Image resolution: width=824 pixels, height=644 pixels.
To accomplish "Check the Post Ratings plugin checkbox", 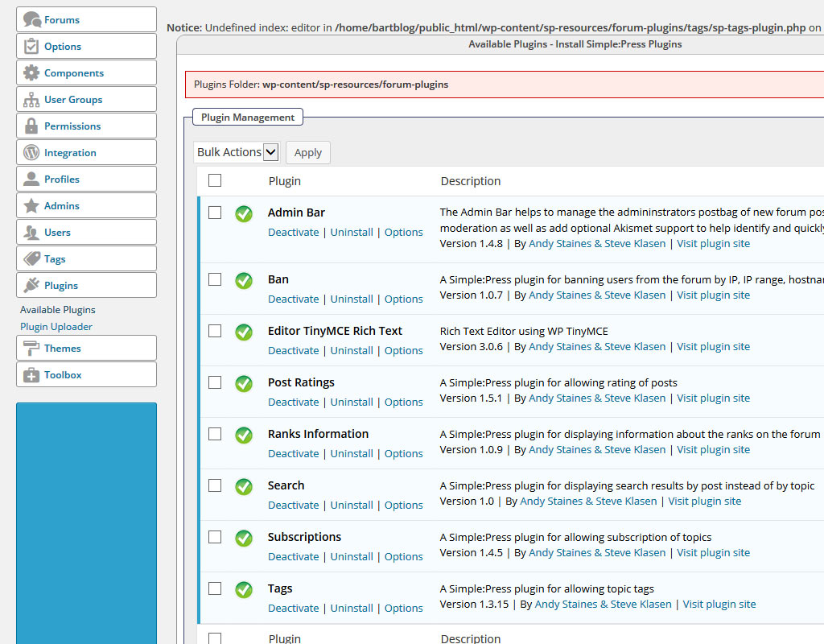I will pos(215,382).
